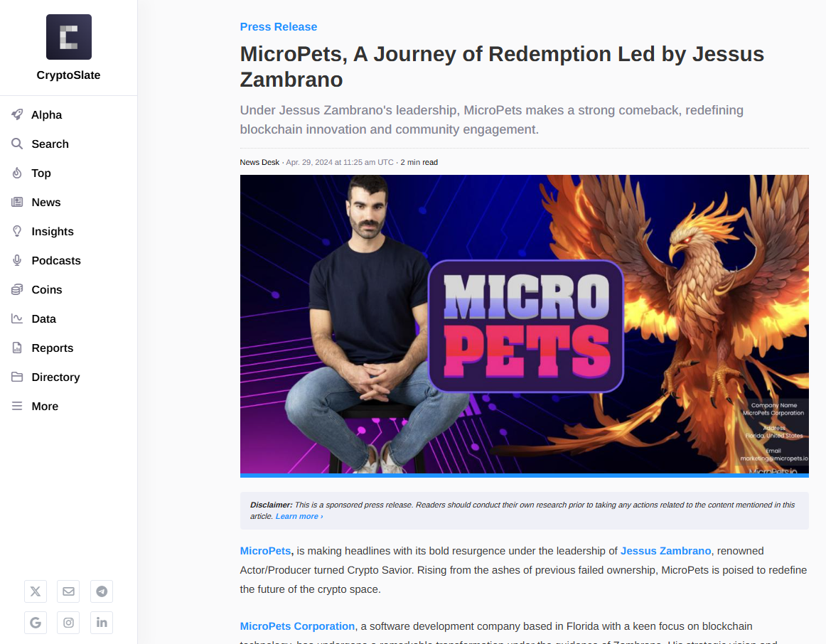The image size is (826, 644).
Task: Click the CryptoSlate logo icon
Action: tap(69, 37)
